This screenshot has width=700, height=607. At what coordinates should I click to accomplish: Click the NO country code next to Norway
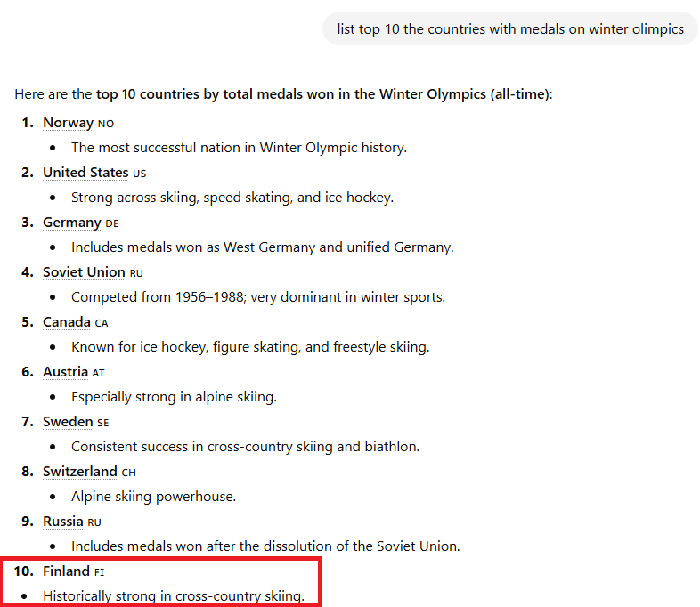(x=106, y=124)
